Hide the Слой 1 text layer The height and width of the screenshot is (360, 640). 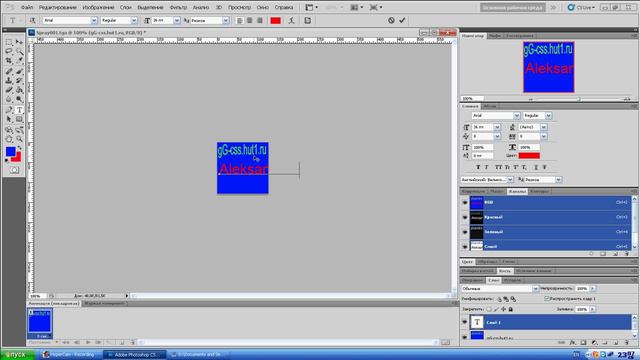(464, 322)
